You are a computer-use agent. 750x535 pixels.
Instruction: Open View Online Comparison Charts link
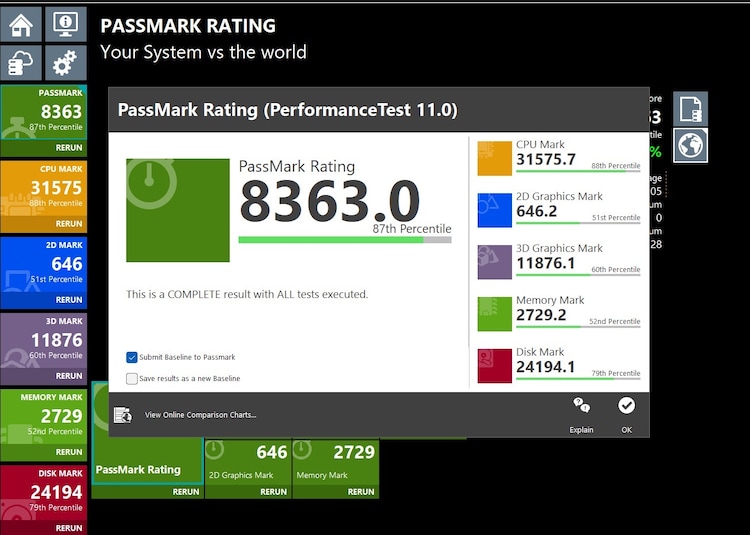pos(200,414)
